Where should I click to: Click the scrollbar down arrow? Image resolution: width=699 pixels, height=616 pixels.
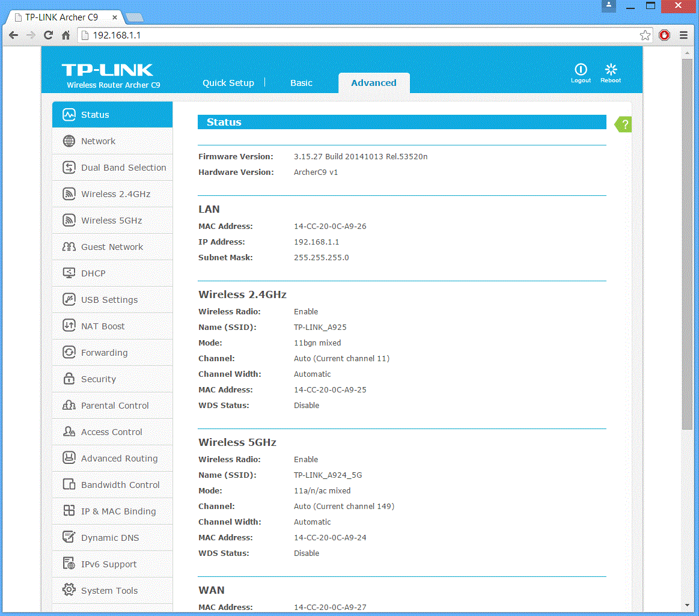[687, 605]
